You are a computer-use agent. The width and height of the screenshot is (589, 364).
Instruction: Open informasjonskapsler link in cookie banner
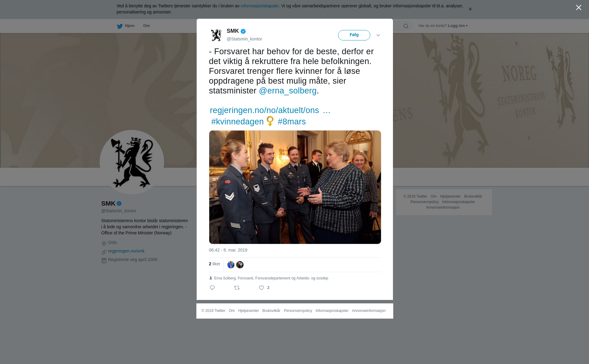pyautogui.click(x=260, y=6)
